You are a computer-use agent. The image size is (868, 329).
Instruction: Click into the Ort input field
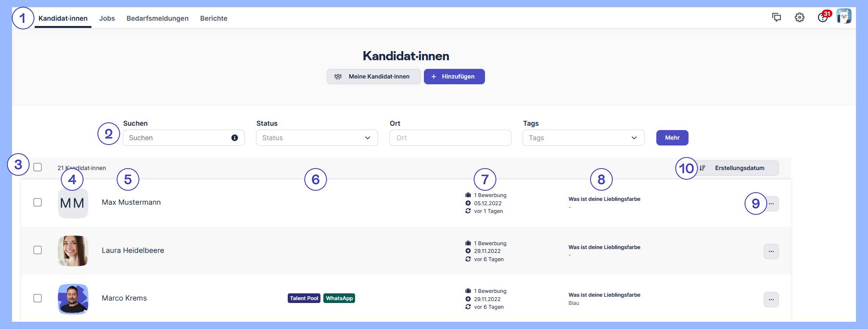(x=450, y=138)
